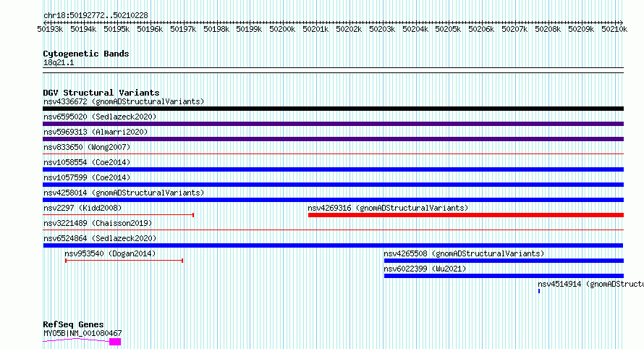Image resolution: width=644 pixels, height=349 pixels.
Task: Click the blue bar under nsv1057599
Action: (x=333, y=185)
